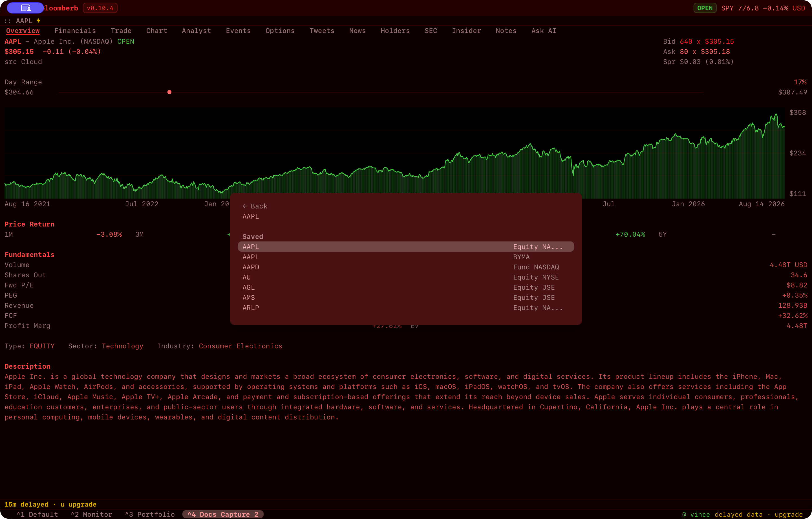
Task: Click the lightning bolt icon next to AAPL
Action: [x=38, y=21]
